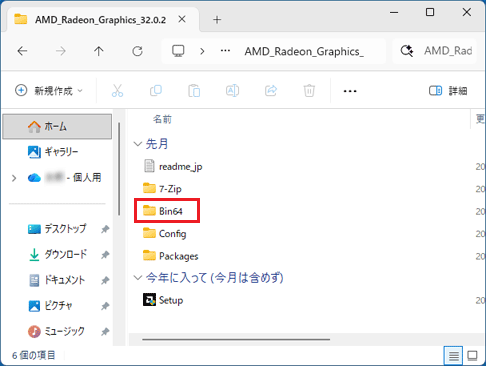Screen dimensions: 486x366
Task: Click the Paste clipboard icon
Action: pyautogui.click(x=194, y=91)
